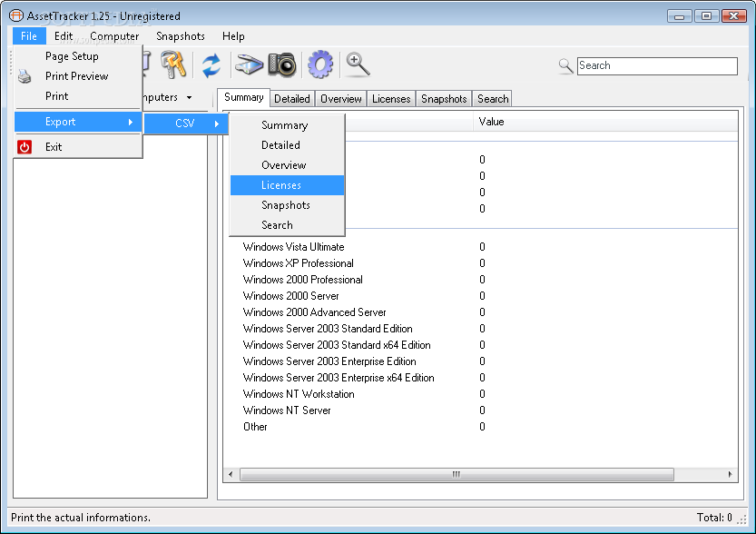Click the Value column header

pos(605,122)
